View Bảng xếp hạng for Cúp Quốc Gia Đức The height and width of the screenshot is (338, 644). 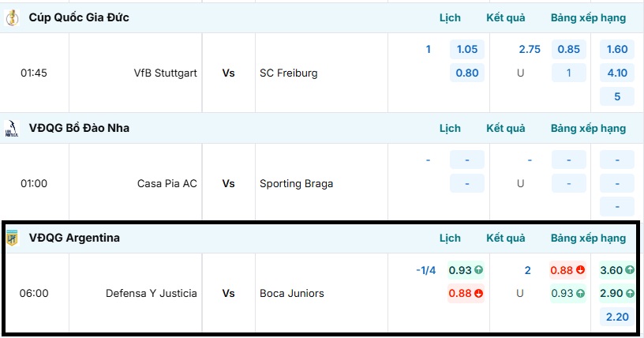click(x=588, y=17)
